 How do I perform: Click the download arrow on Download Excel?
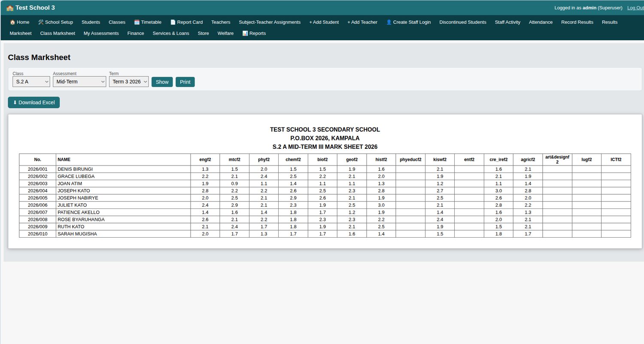15,103
